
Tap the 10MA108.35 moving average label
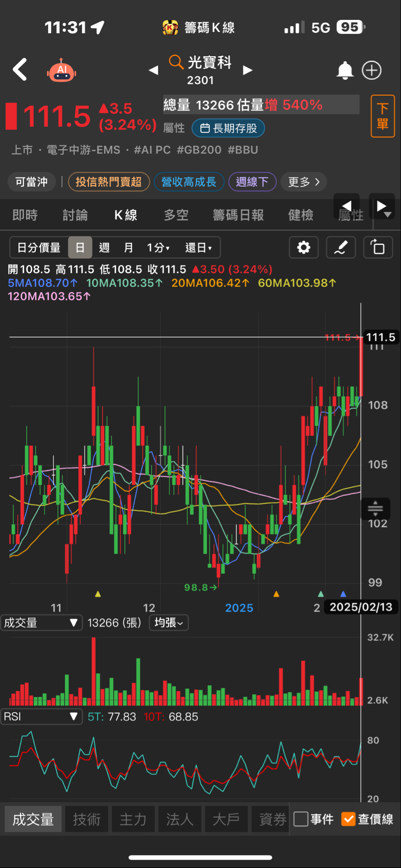pos(125,283)
